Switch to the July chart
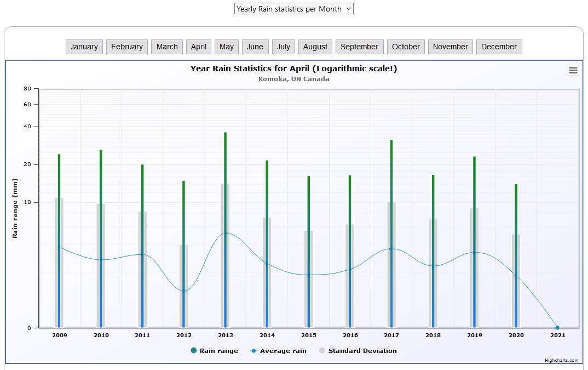The image size is (588, 370). (284, 47)
